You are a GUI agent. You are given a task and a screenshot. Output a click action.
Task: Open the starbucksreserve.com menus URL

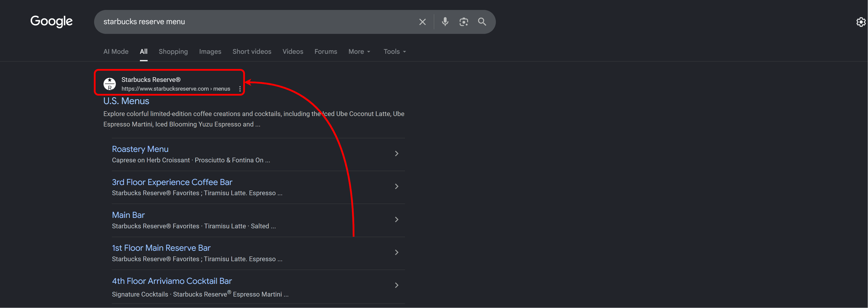click(175, 89)
